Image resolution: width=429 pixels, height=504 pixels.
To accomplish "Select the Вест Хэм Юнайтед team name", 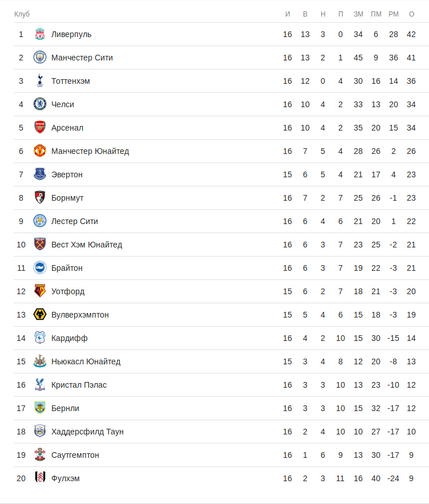I will coord(87,245).
